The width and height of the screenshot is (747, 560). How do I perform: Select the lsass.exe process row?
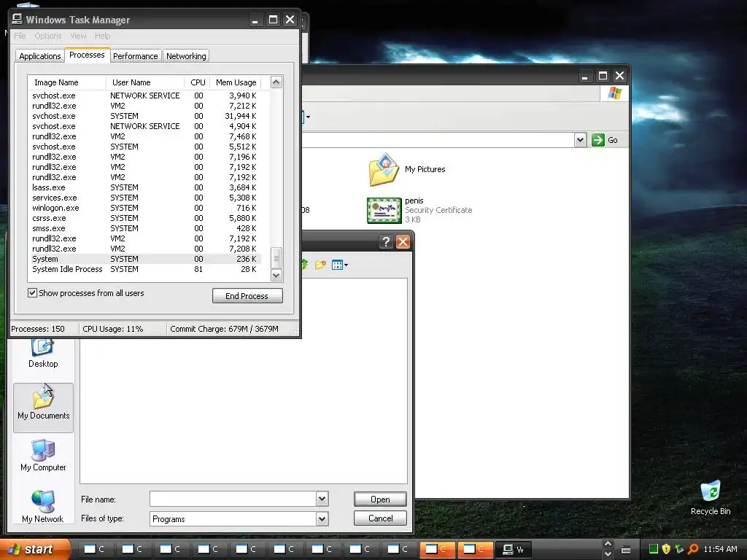click(145, 187)
